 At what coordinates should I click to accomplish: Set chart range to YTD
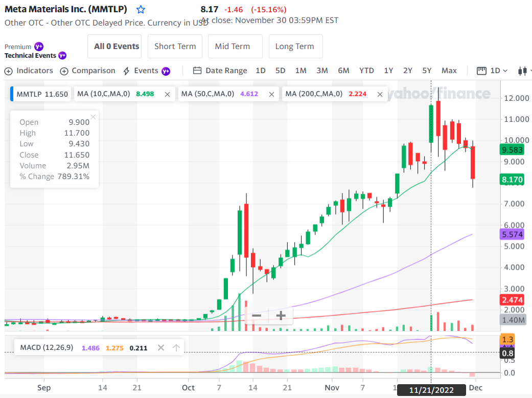(366, 71)
